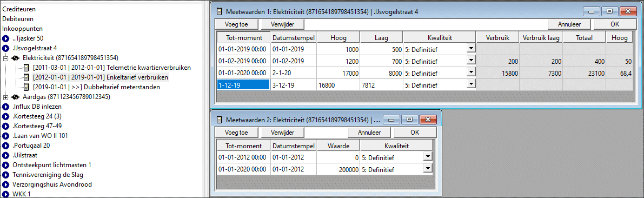Click the Aardgas connection icon

pyautogui.click(x=16, y=97)
